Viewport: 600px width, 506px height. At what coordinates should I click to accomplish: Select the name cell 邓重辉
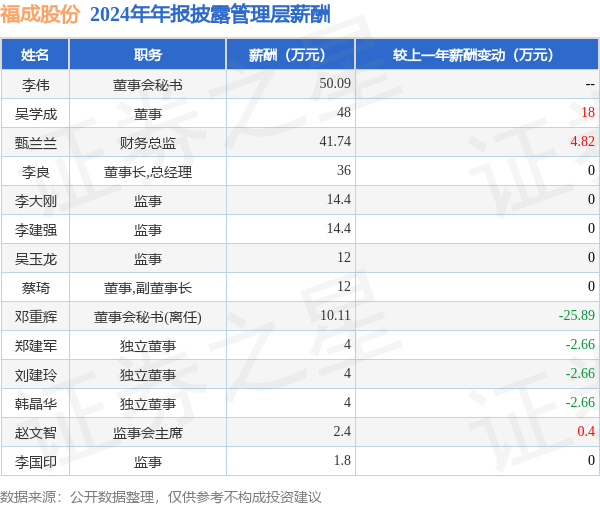pos(36,317)
